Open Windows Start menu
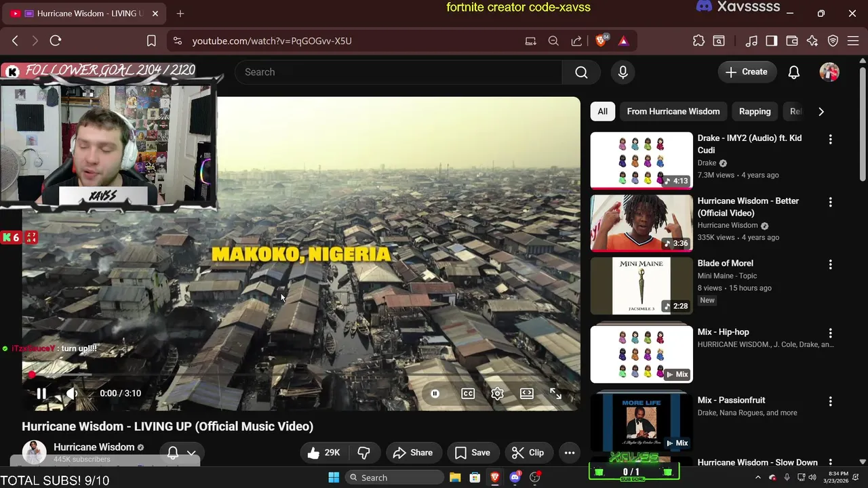Screen dimensions: 868x488 click(x=334, y=477)
